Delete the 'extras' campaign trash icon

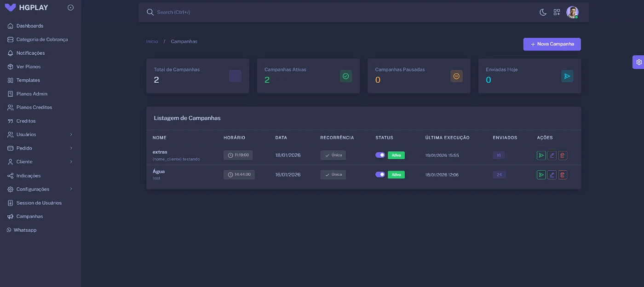(x=562, y=155)
